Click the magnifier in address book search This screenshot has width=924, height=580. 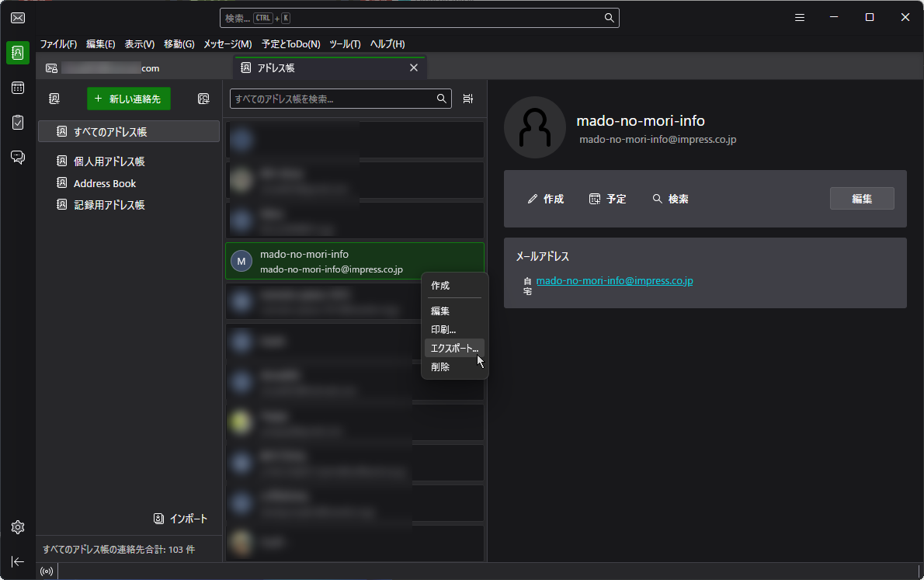[441, 99]
